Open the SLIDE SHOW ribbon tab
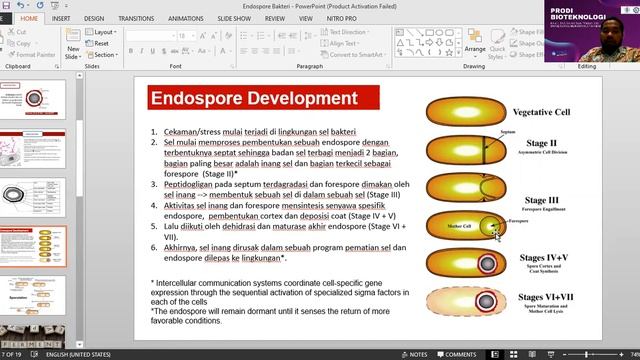The height and width of the screenshot is (360, 640). pos(234,18)
